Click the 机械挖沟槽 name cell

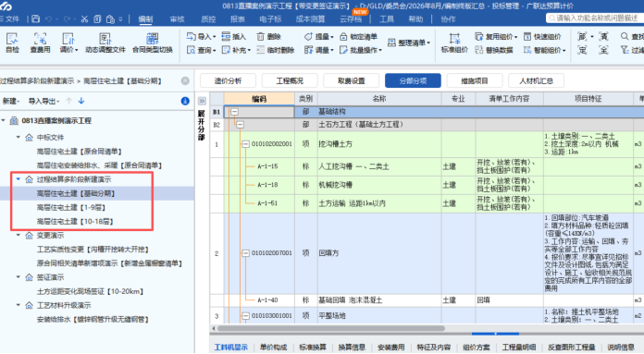[379, 185]
